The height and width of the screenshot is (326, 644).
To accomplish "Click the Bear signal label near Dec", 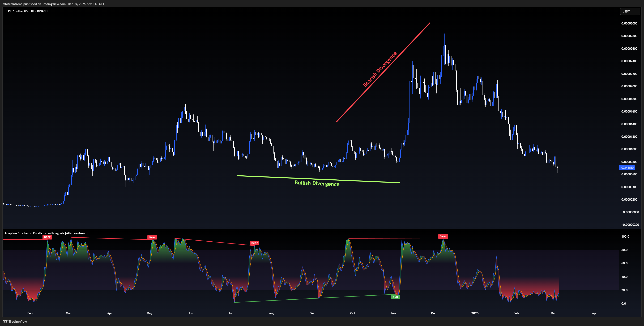I will pyautogui.click(x=443, y=236).
